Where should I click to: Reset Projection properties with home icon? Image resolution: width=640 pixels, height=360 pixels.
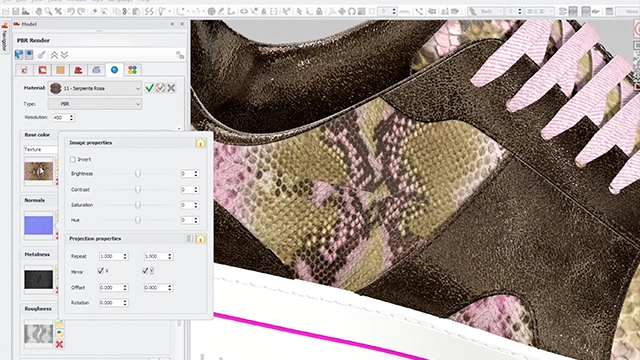(x=200, y=239)
